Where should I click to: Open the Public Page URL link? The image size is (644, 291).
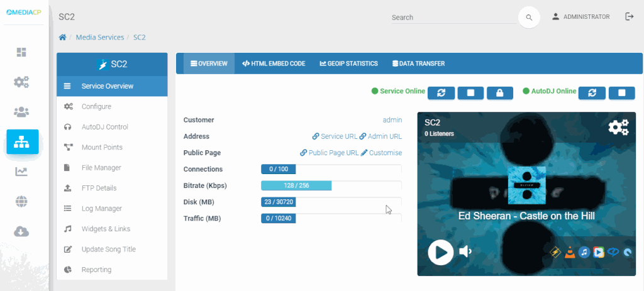pyautogui.click(x=330, y=153)
